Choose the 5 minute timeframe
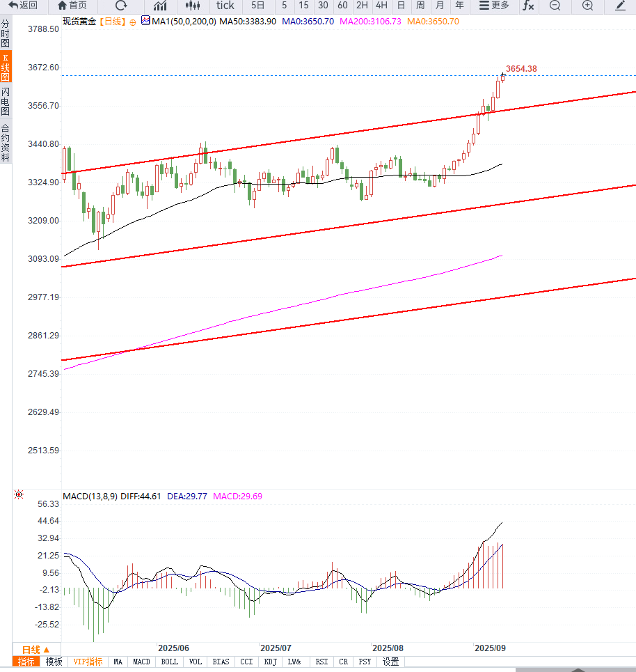This screenshot has height=672, width=636. [284, 6]
